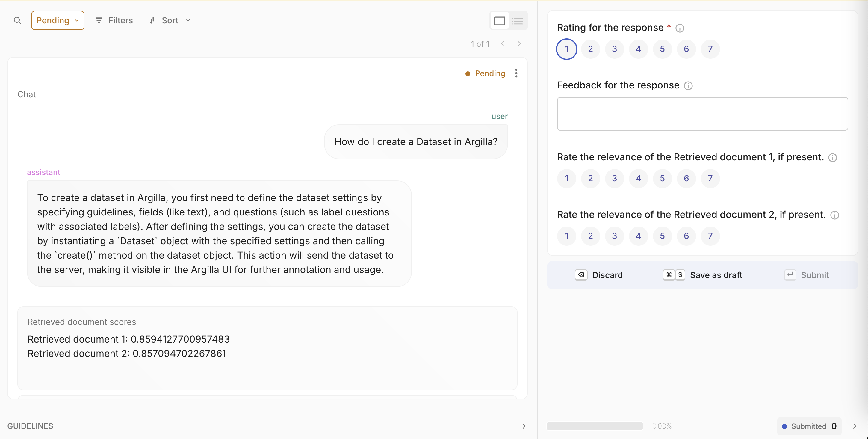
Task: Select response rating 5
Action: [x=662, y=49]
